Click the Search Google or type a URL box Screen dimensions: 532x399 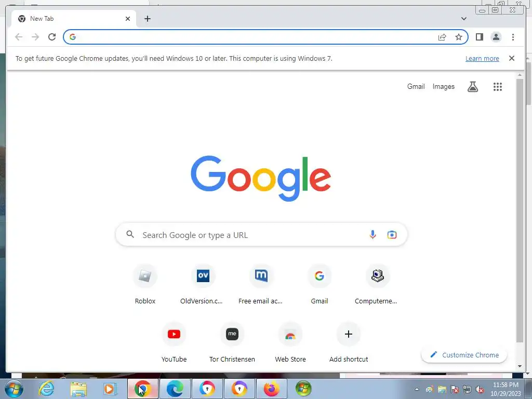261,235
